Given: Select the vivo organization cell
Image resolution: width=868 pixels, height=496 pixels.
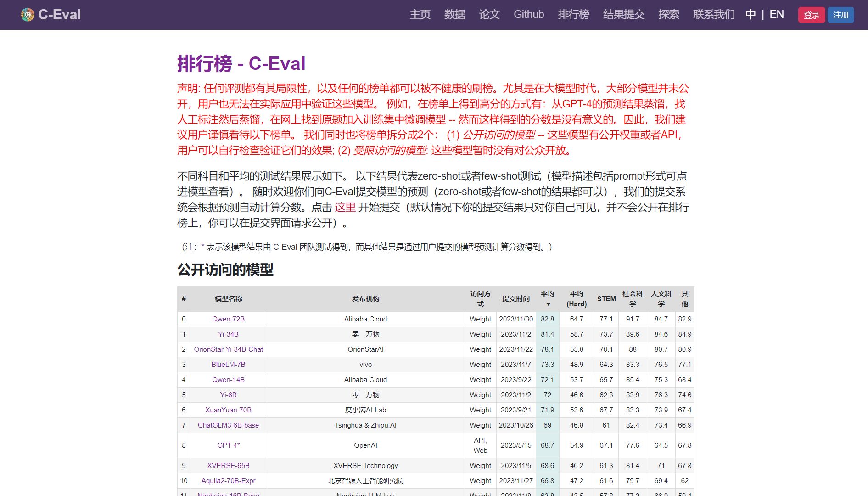Looking at the screenshot, I should click(366, 365).
